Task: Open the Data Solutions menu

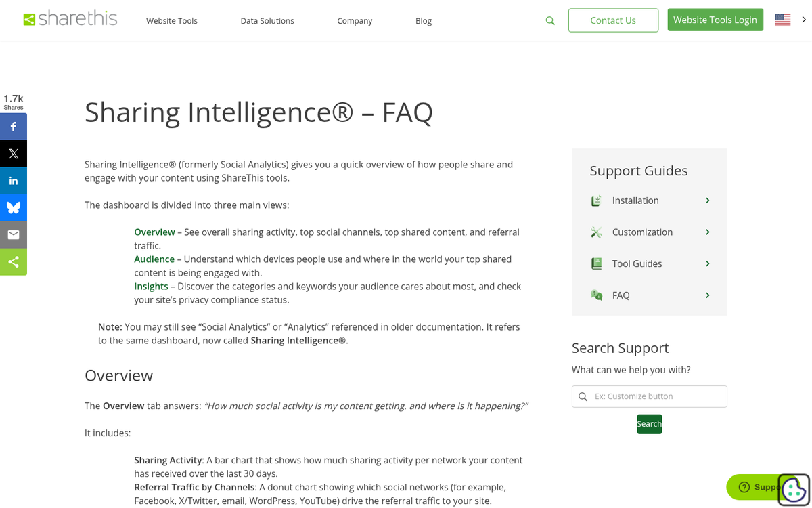Action: tap(267, 21)
